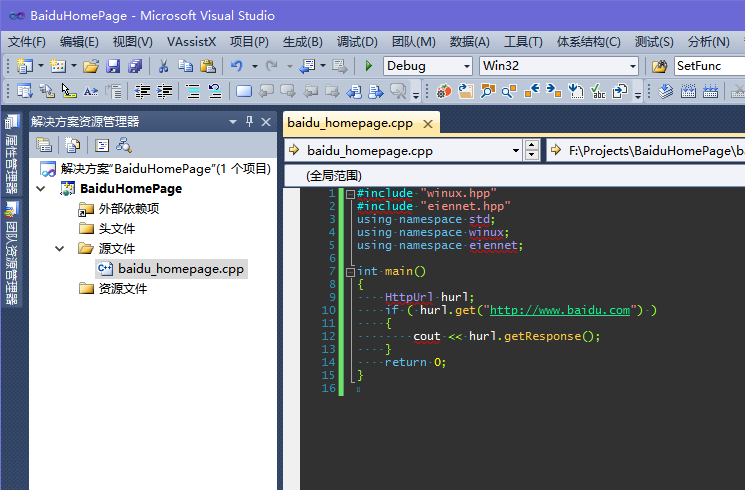This screenshot has width=745, height=490.
Task: Undo the last action
Action: 237,66
